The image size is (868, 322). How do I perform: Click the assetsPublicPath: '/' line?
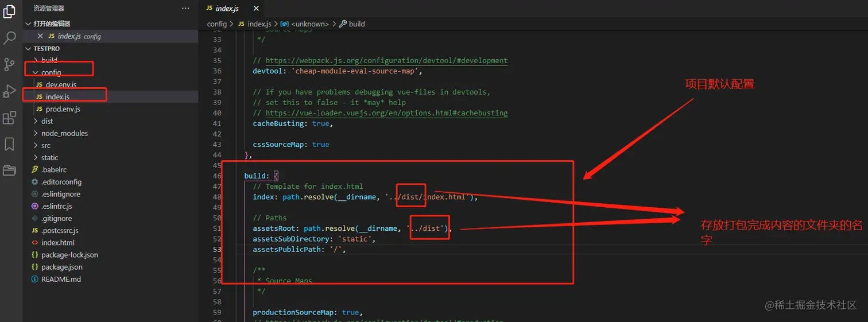click(299, 250)
